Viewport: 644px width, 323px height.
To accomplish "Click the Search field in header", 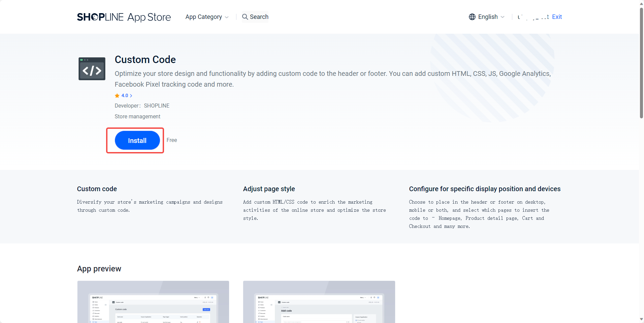I will [x=255, y=17].
